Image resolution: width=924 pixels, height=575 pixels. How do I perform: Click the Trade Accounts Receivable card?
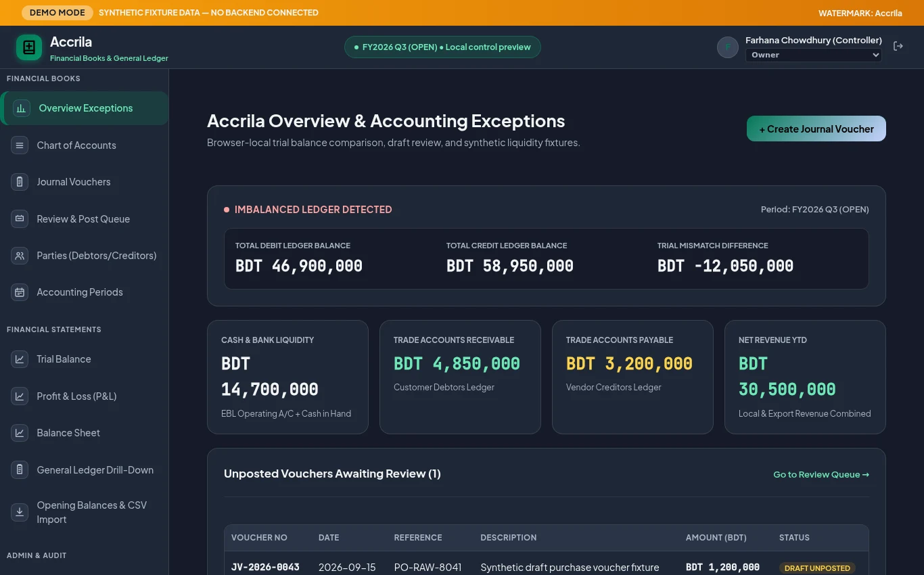[x=460, y=377]
